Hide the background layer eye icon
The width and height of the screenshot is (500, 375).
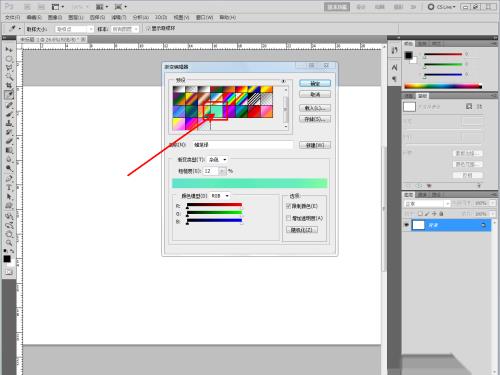(406, 225)
